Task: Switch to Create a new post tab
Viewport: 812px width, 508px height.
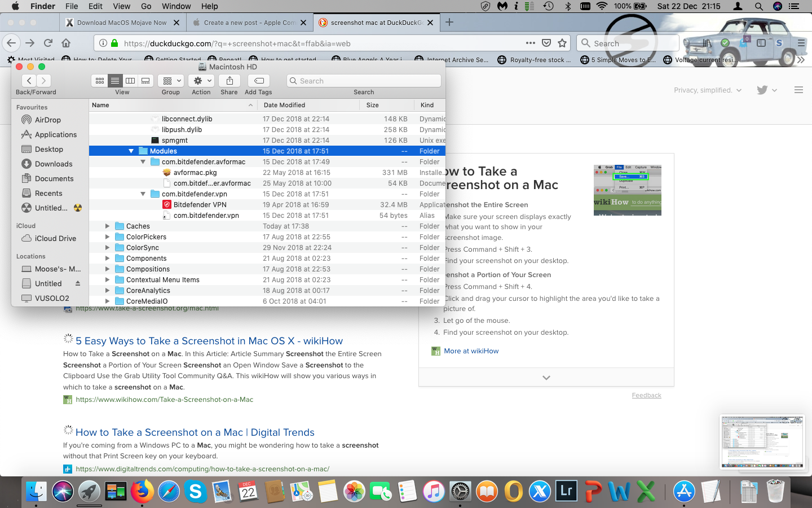Action: pyautogui.click(x=249, y=23)
